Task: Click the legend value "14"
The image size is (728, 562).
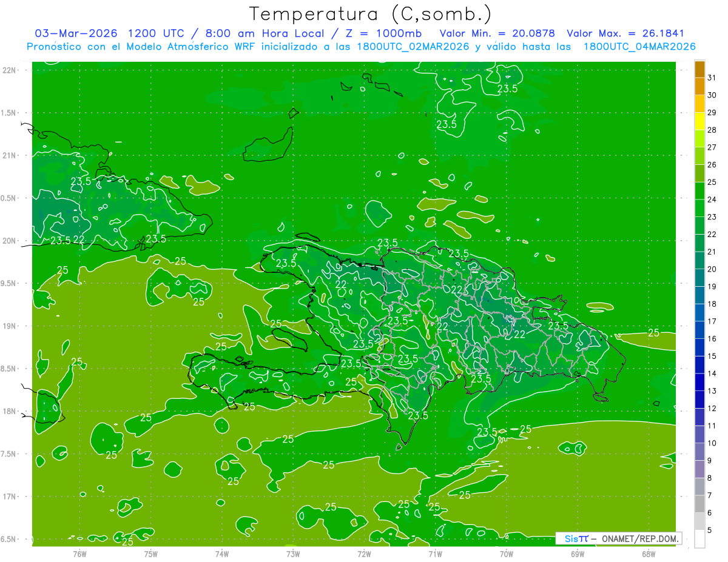Action: (x=712, y=373)
